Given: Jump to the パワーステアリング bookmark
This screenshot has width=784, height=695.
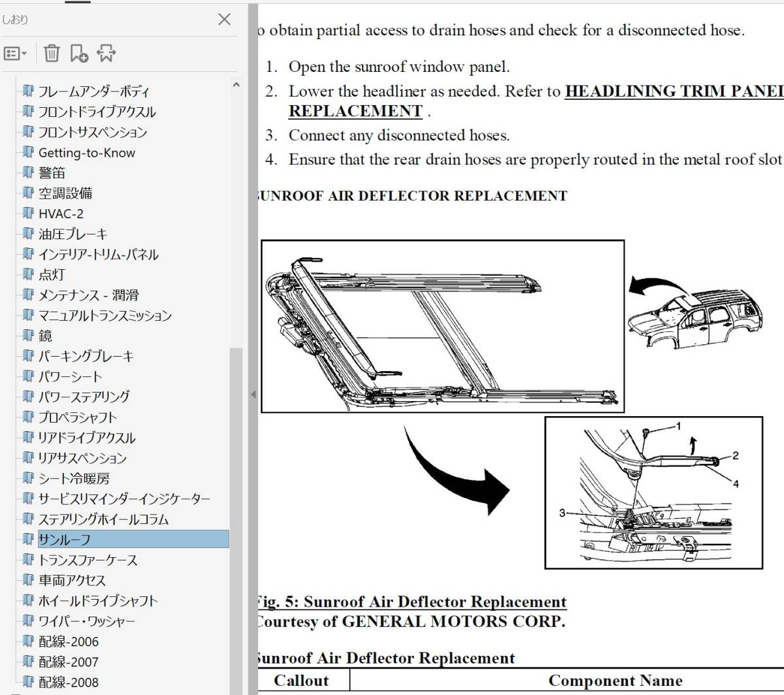Looking at the screenshot, I should click(x=84, y=396).
